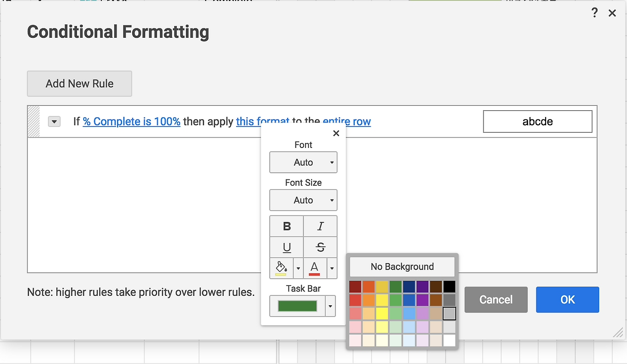Select the salmon pink swatch in the palette
This screenshot has width=627, height=364.
(355, 314)
